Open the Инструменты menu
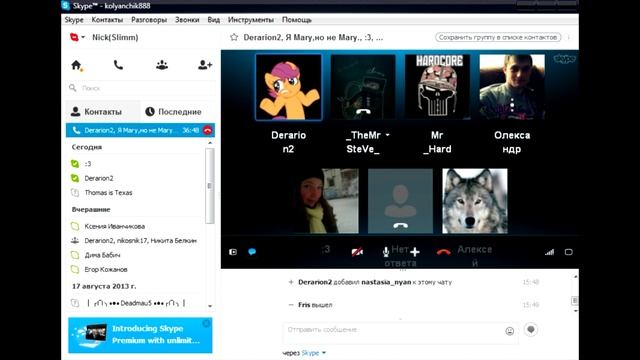The width and height of the screenshot is (640, 360). [x=251, y=20]
